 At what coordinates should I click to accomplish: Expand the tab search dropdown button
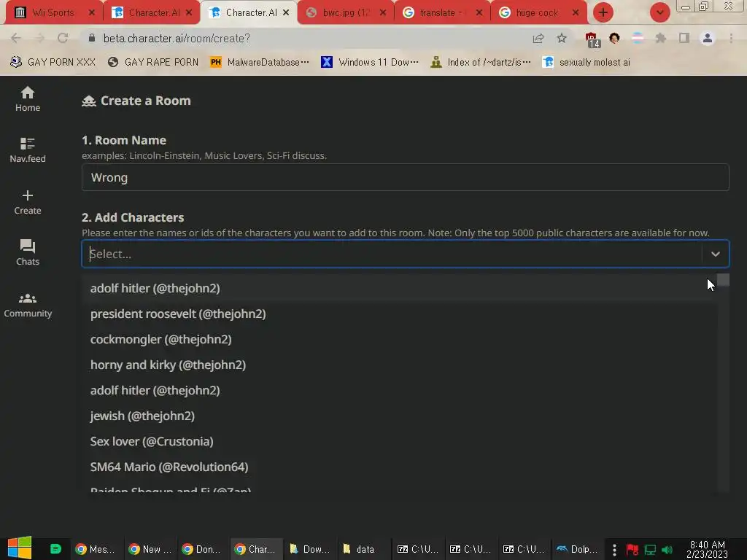[659, 12]
